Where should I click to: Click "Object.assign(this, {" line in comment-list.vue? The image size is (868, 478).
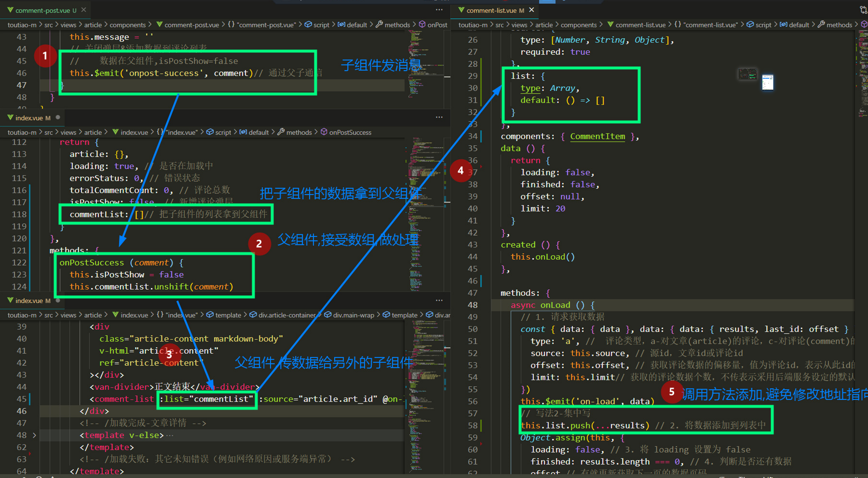(572, 438)
